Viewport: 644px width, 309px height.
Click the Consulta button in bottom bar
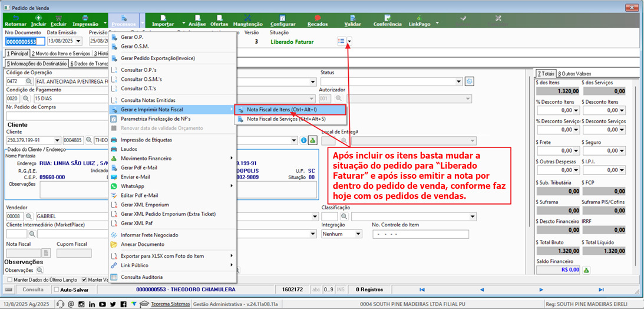tap(33, 290)
